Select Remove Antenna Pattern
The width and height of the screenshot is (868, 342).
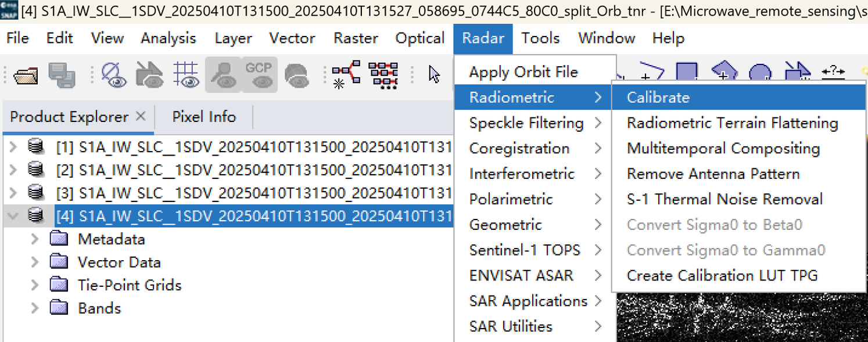point(738,174)
